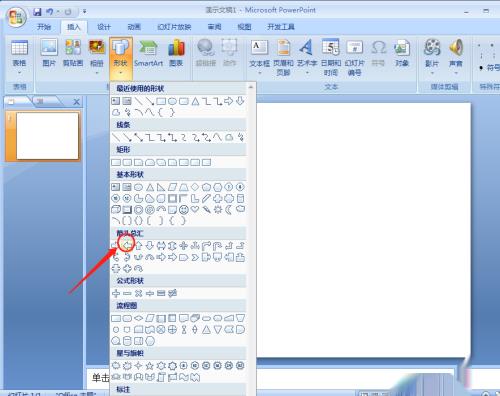500x396 pixels.
Task: Select the slide 1 thumbnail
Action: point(47,136)
